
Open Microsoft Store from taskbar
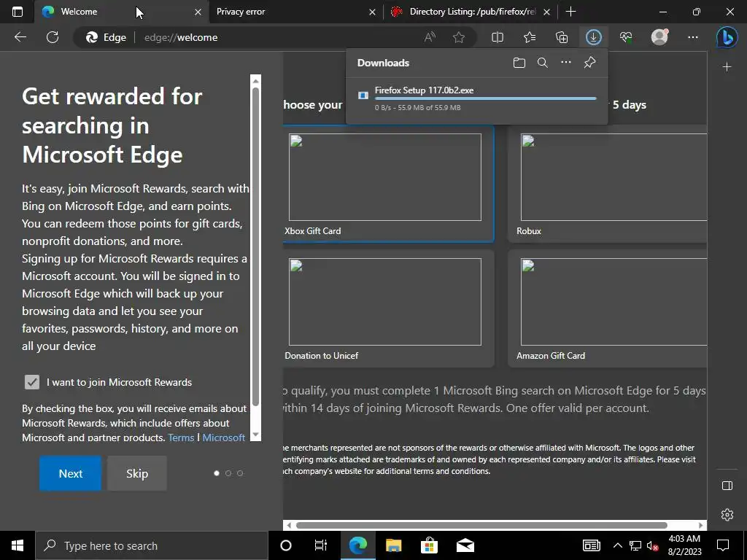coord(429,545)
